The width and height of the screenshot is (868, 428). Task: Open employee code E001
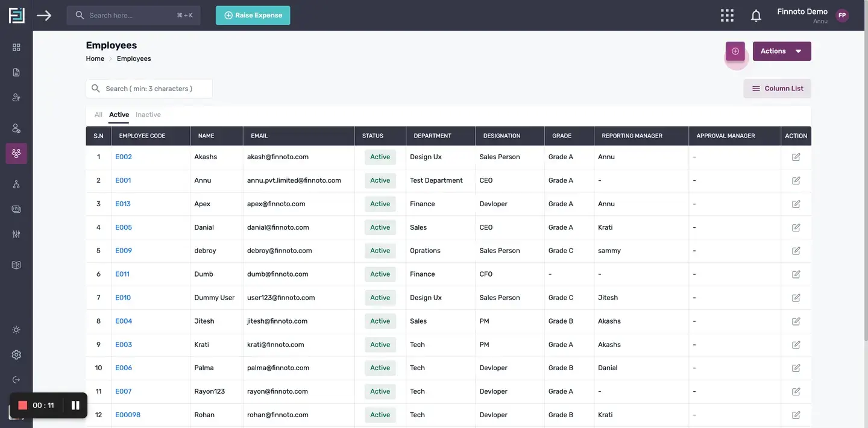point(123,180)
